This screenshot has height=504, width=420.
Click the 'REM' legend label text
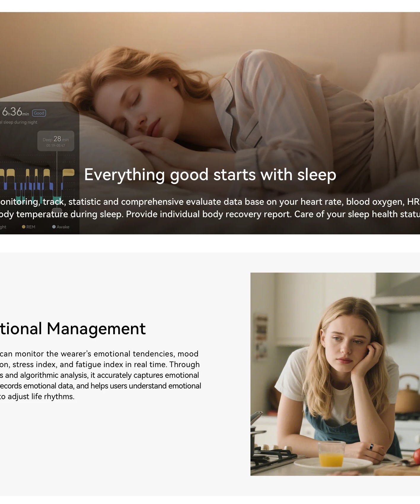pyautogui.click(x=31, y=227)
